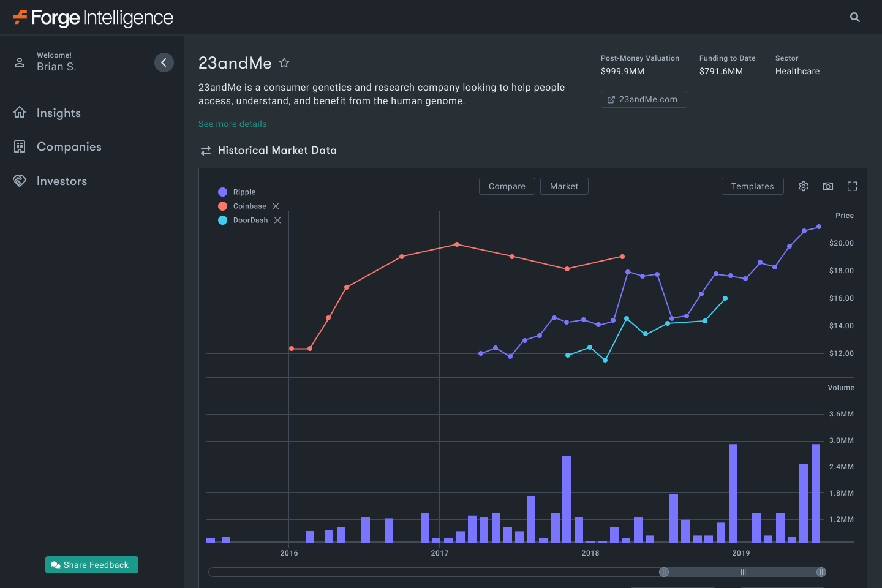The width and height of the screenshot is (882, 588).
Task: Take chart snapshot with camera icon
Action: click(828, 186)
